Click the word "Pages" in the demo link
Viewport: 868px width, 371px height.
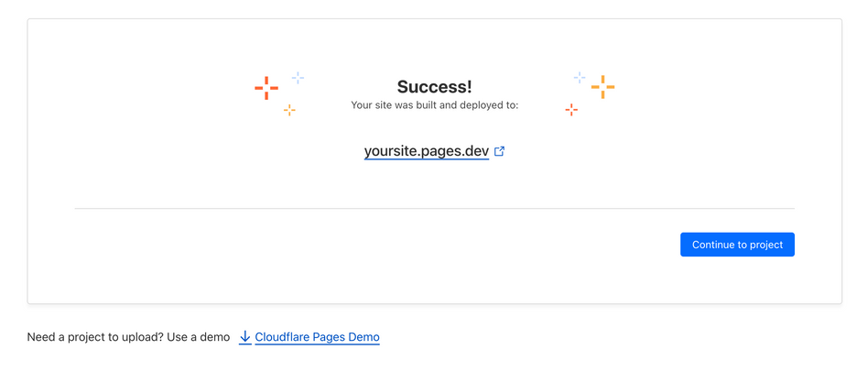click(329, 337)
